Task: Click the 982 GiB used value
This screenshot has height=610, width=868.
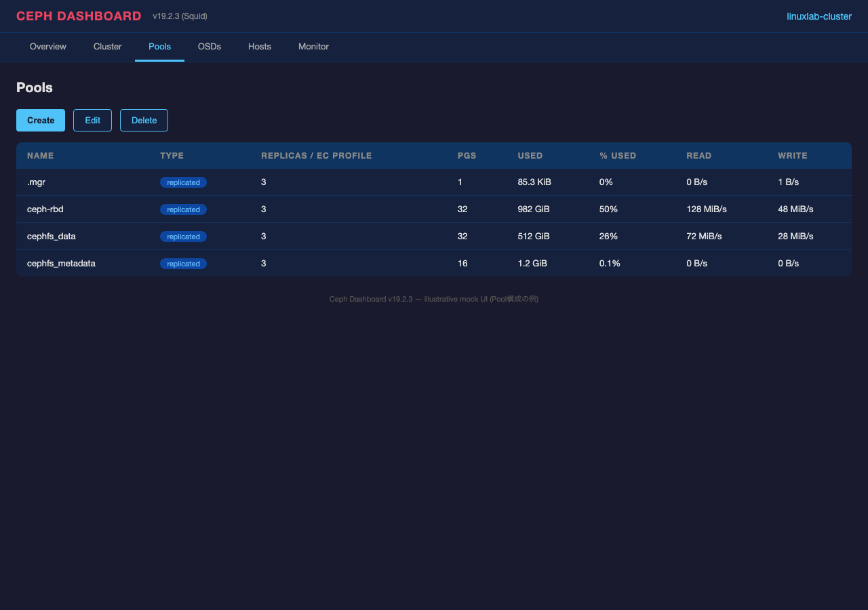Action: (x=533, y=209)
